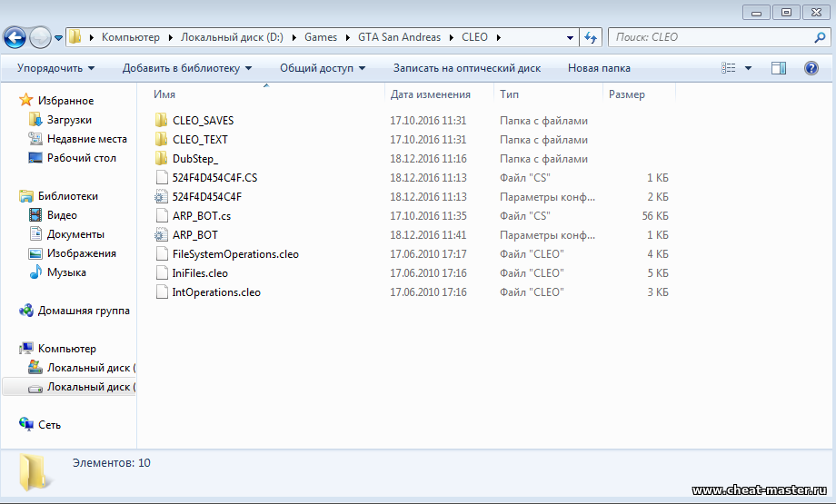Click the FileSystemOperations.cleo file name

tap(235, 254)
